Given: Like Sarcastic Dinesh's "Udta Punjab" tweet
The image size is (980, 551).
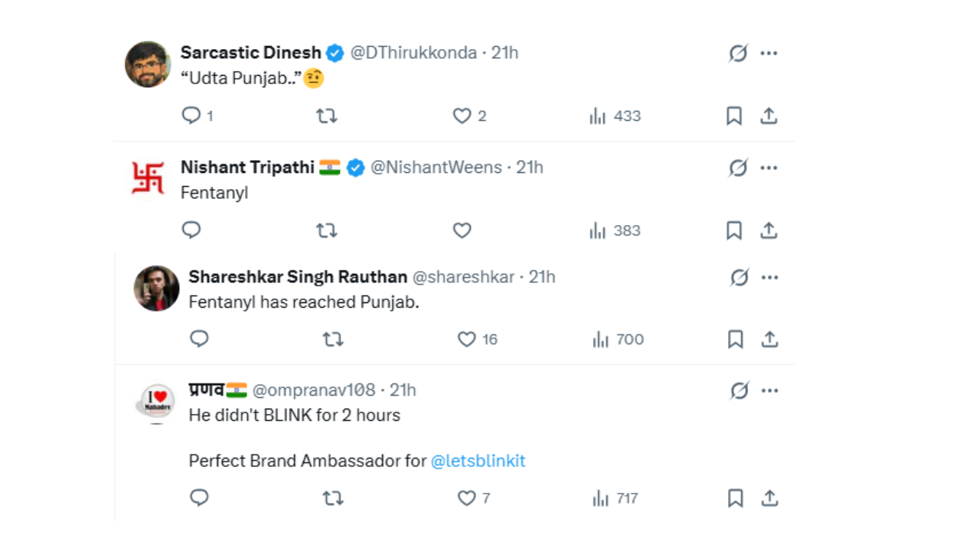Looking at the screenshot, I should (462, 116).
